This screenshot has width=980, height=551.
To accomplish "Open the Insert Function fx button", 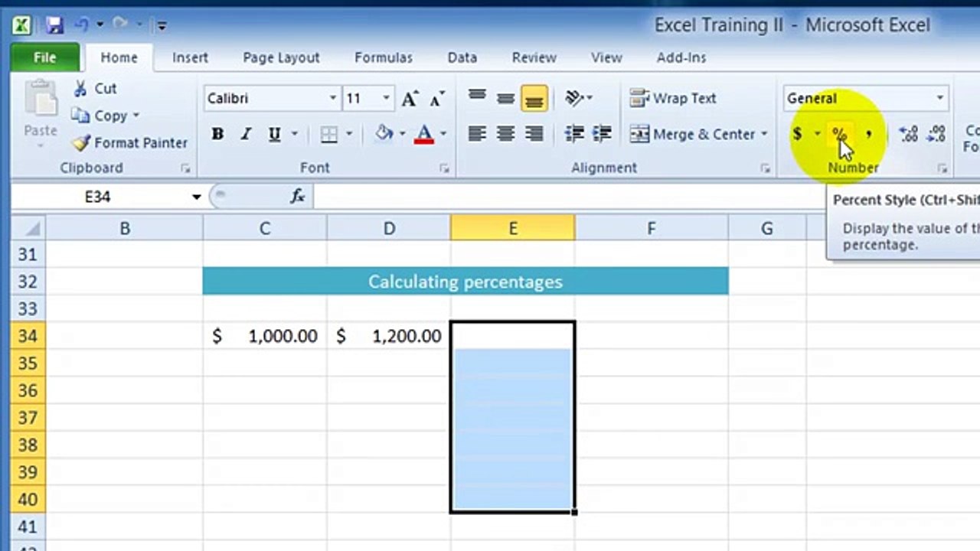I will coord(298,197).
